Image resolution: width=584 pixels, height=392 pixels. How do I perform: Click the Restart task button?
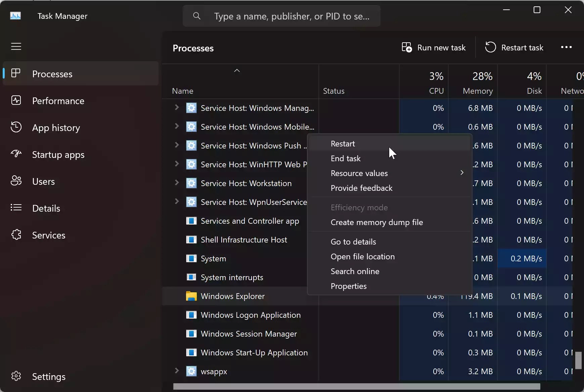coord(515,47)
